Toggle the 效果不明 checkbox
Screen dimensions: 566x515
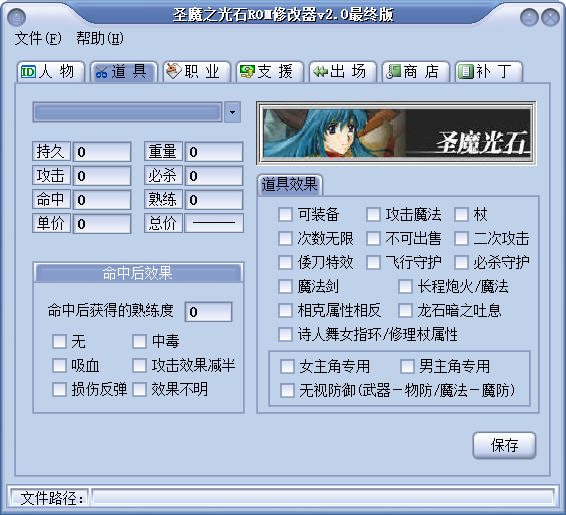pos(139,389)
